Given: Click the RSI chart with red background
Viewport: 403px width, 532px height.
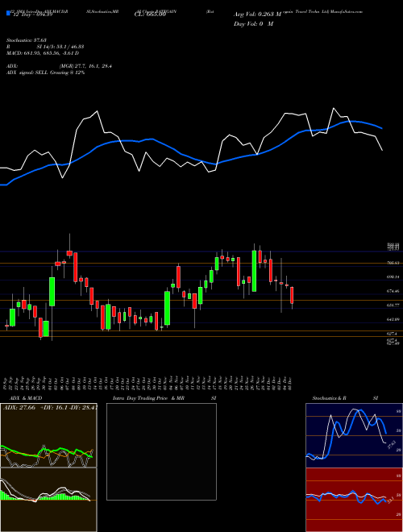Looking at the screenshot, I should click(x=354, y=500).
